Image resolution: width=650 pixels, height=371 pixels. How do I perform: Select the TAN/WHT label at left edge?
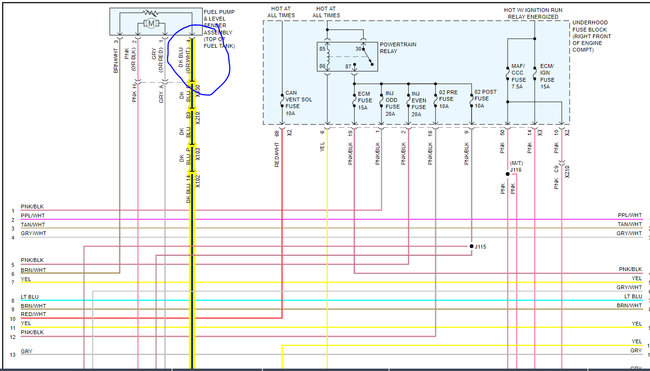pyautogui.click(x=33, y=225)
